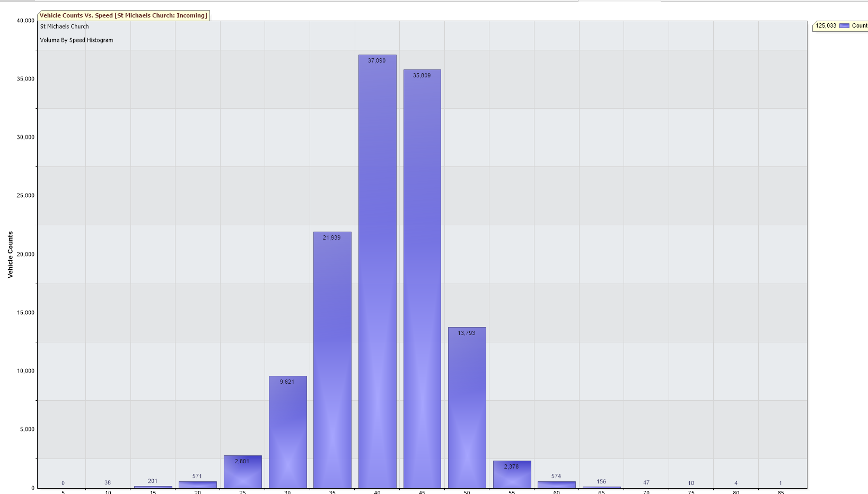
Task: Click the data label 156
Action: point(601,481)
